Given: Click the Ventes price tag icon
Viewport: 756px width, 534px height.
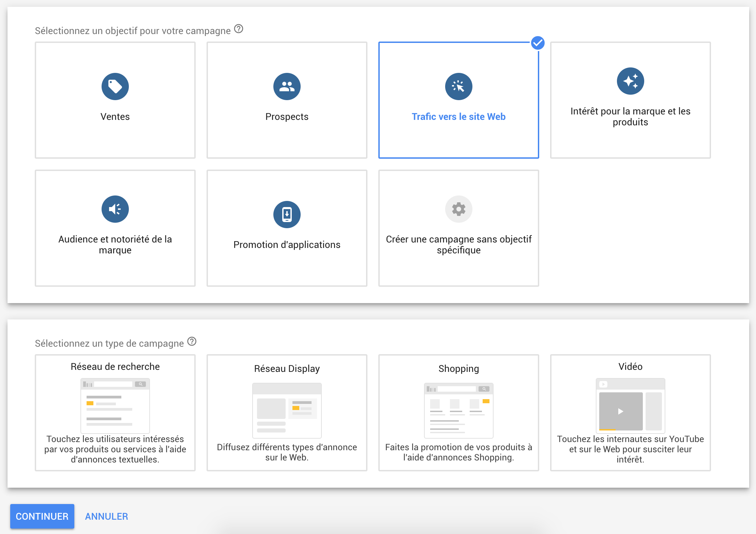Looking at the screenshot, I should click(x=115, y=87).
